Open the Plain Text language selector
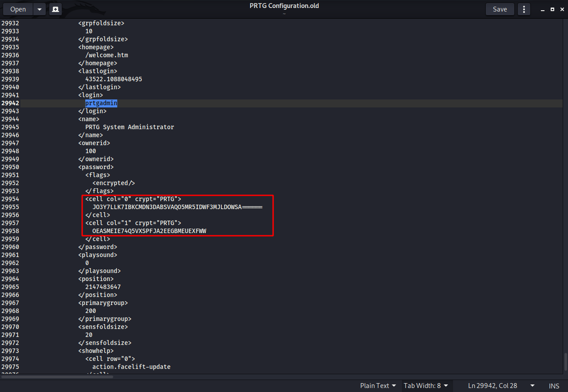 coord(378,386)
